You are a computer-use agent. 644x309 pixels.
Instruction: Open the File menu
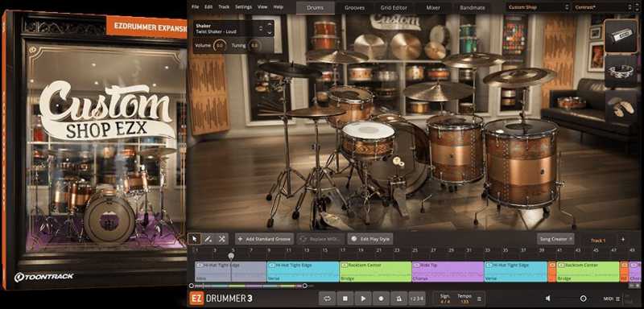point(195,7)
